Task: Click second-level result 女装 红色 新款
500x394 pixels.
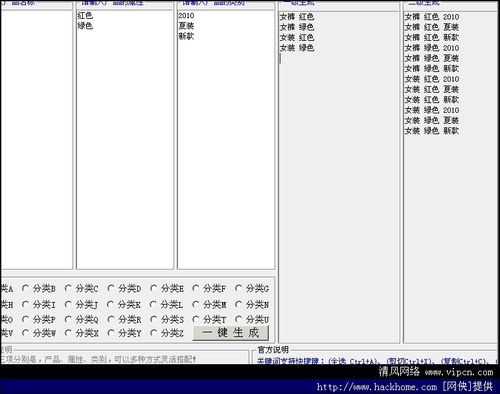Action: point(432,100)
